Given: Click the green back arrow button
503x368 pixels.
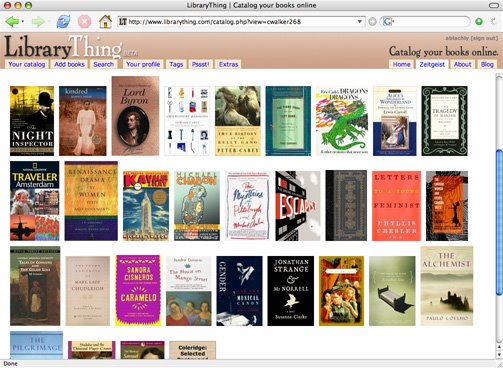Looking at the screenshot, I should (x=13, y=22).
